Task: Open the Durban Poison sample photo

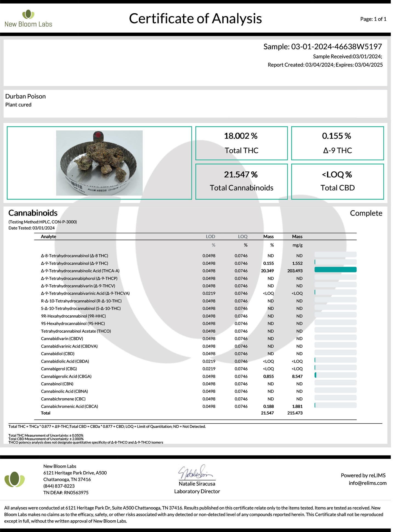Action: 99,163
